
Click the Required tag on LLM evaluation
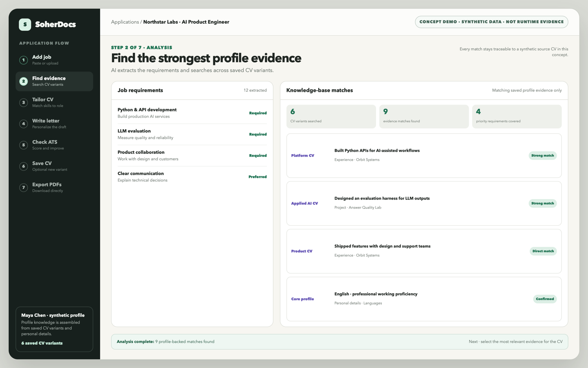(258, 135)
